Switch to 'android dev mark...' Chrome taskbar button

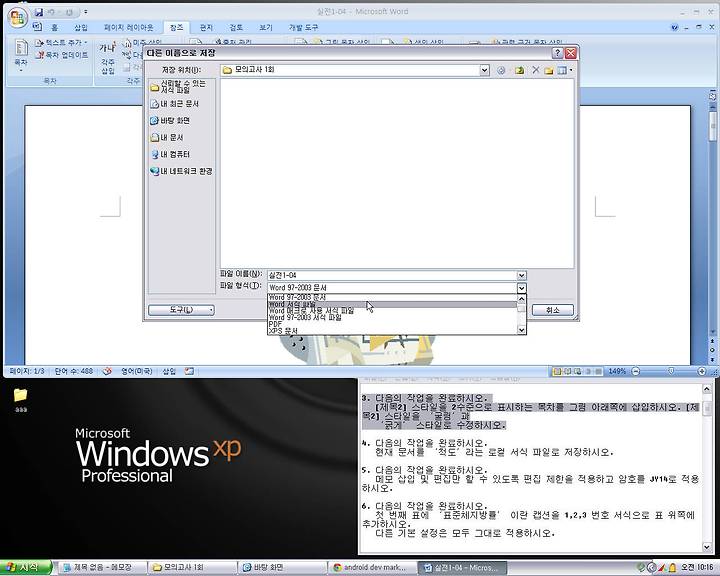click(x=373, y=568)
